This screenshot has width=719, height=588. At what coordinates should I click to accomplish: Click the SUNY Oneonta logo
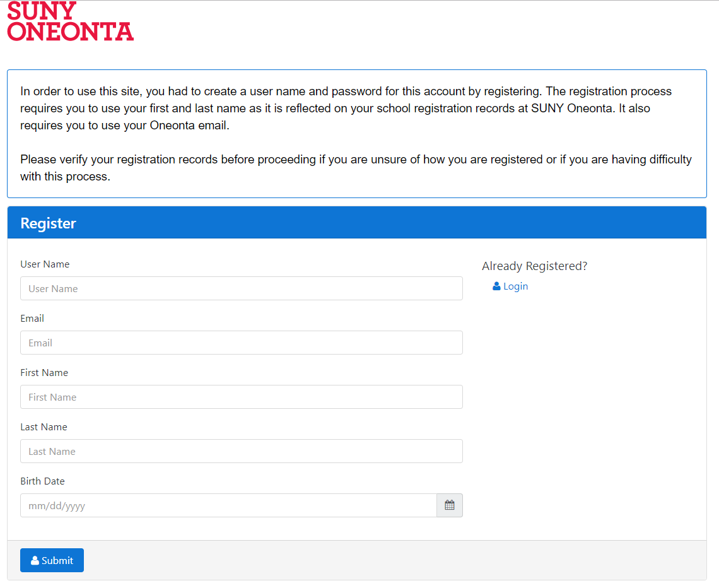tap(70, 21)
